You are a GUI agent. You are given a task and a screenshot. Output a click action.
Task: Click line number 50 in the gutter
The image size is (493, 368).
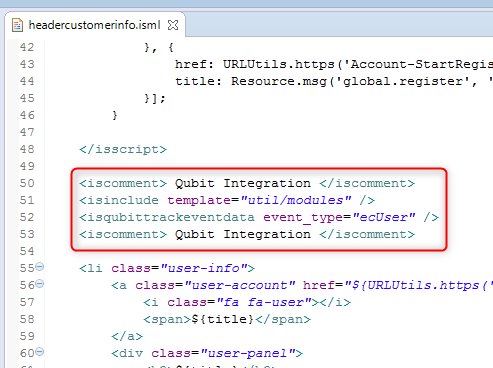pos(27,183)
